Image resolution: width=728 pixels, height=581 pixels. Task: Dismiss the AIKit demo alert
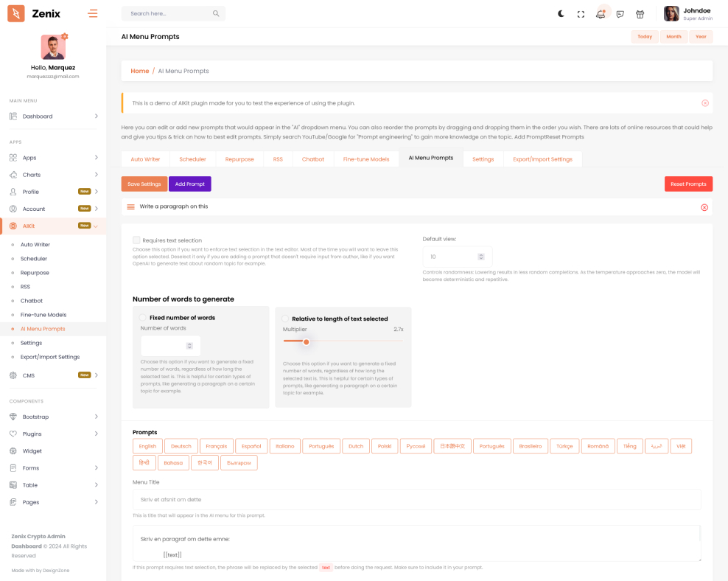click(704, 103)
